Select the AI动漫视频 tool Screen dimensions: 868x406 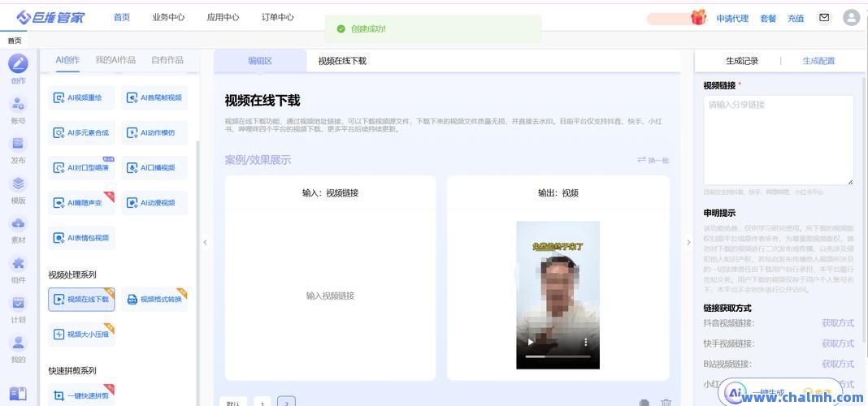pyautogui.click(x=154, y=203)
